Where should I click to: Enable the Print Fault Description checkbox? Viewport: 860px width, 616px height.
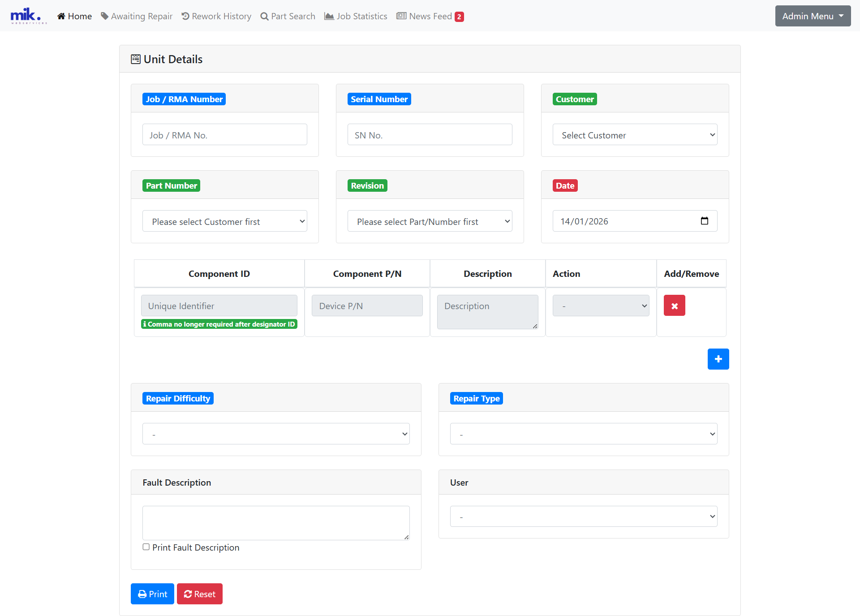(146, 547)
